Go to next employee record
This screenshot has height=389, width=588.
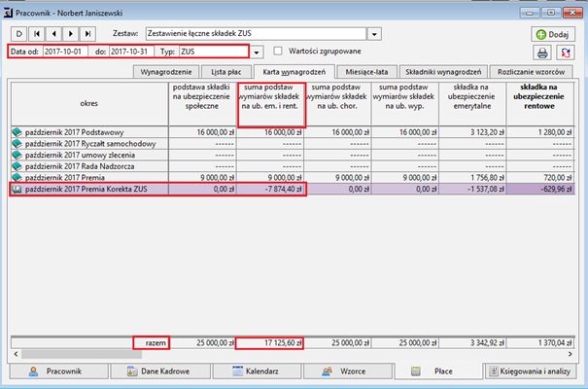(71, 34)
